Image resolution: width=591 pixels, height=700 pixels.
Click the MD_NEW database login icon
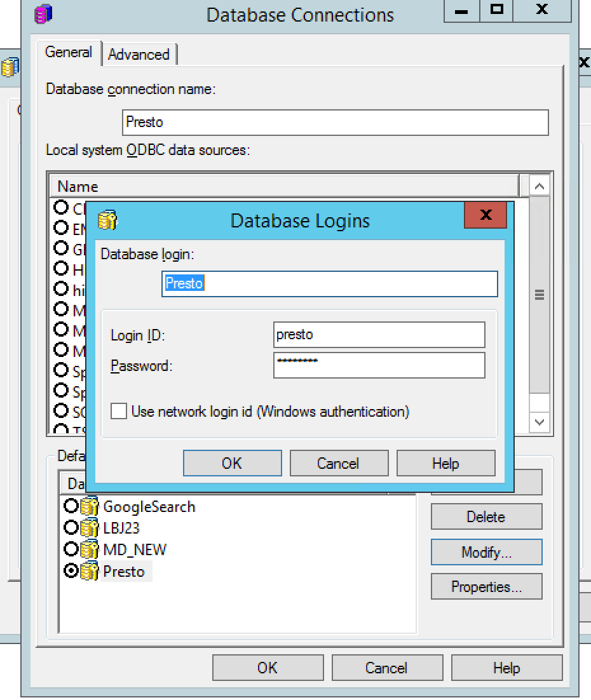(90, 549)
